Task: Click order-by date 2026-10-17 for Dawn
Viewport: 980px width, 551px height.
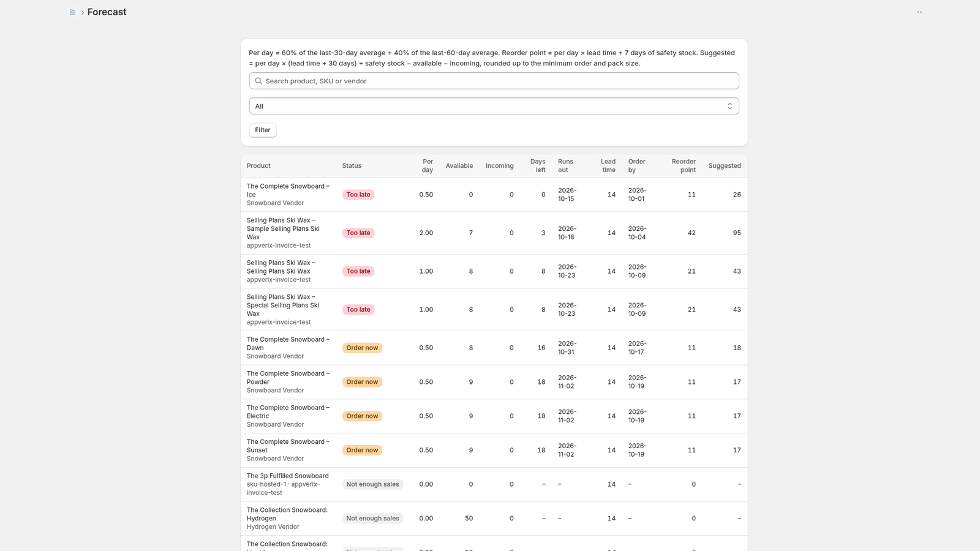Action: click(x=637, y=348)
